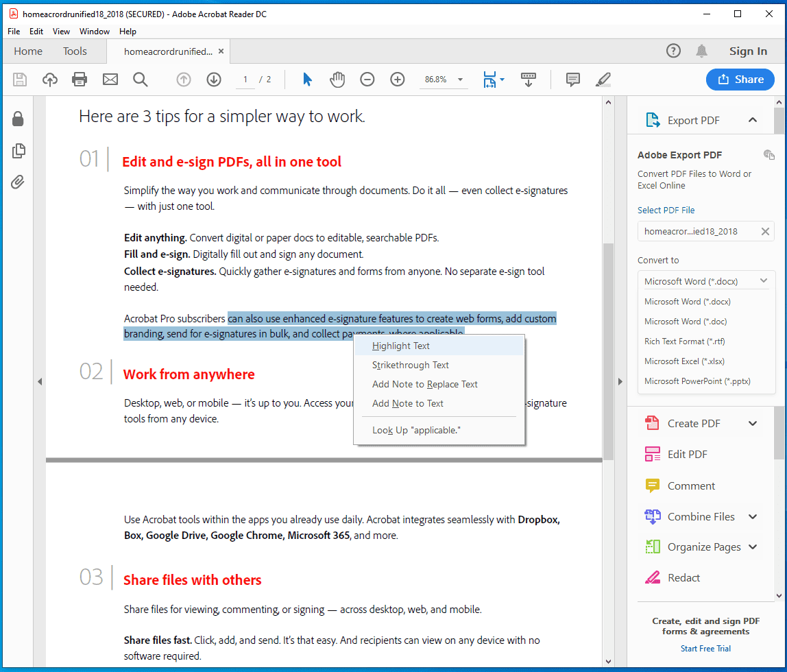Open the Help menu
The width and height of the screenshot is (787, 672).
[x=128, y=31]
